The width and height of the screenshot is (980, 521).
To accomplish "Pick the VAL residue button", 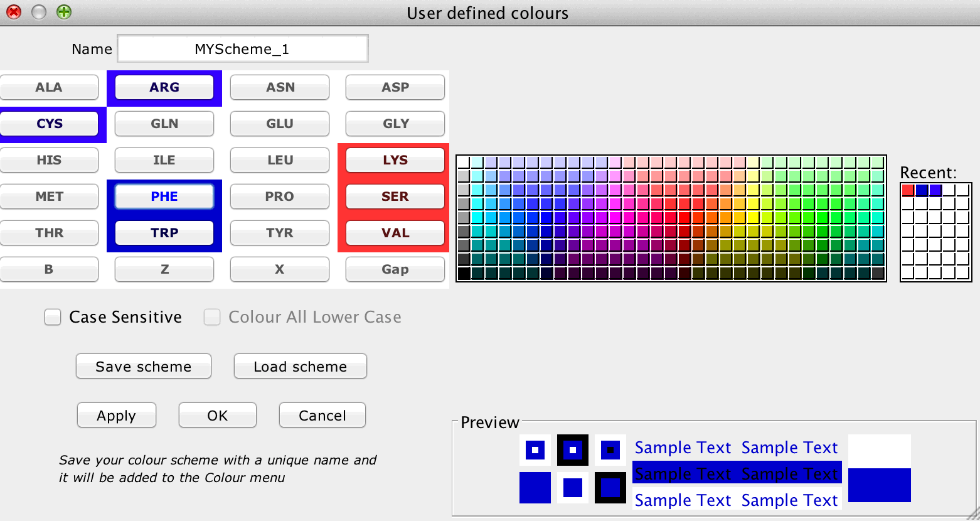I will pos(395,233).
